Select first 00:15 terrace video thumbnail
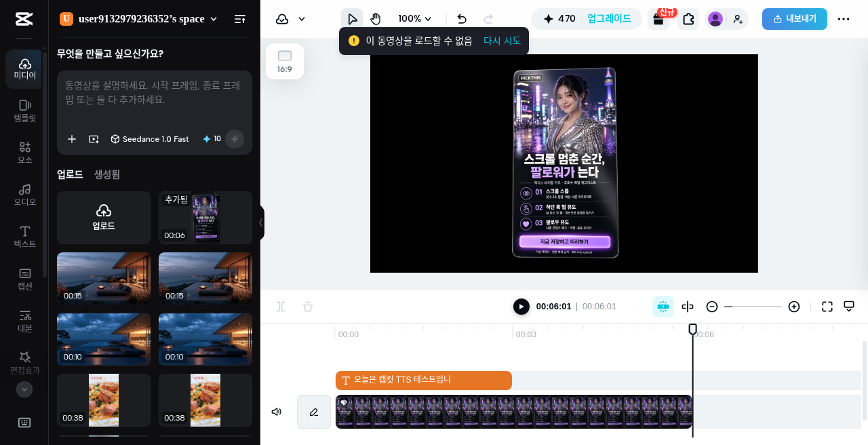The width and height of the screenshot is (868, 445). 104,278
